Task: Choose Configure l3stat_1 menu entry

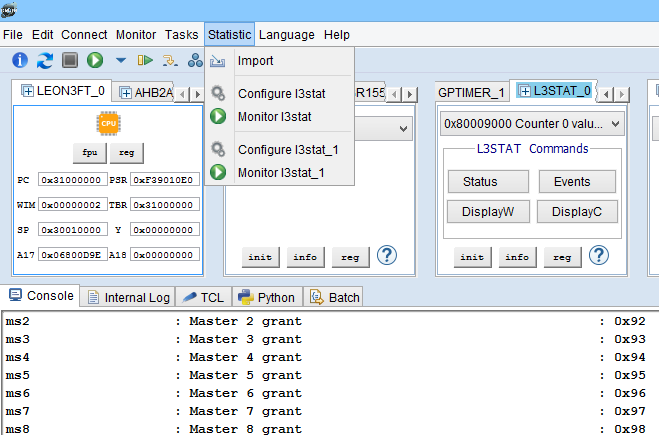Action: click(x=280, y=150)
